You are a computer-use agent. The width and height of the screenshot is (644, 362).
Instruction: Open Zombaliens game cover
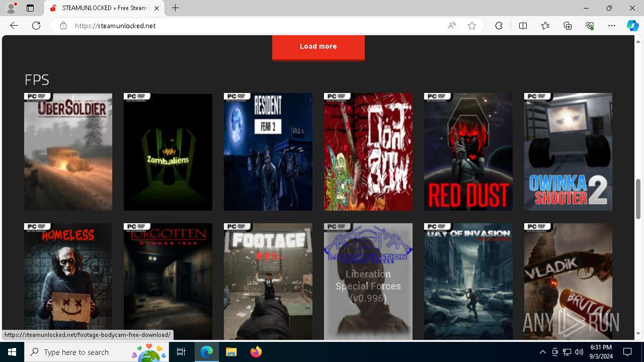pyautogui.click(x=168, y=152)
